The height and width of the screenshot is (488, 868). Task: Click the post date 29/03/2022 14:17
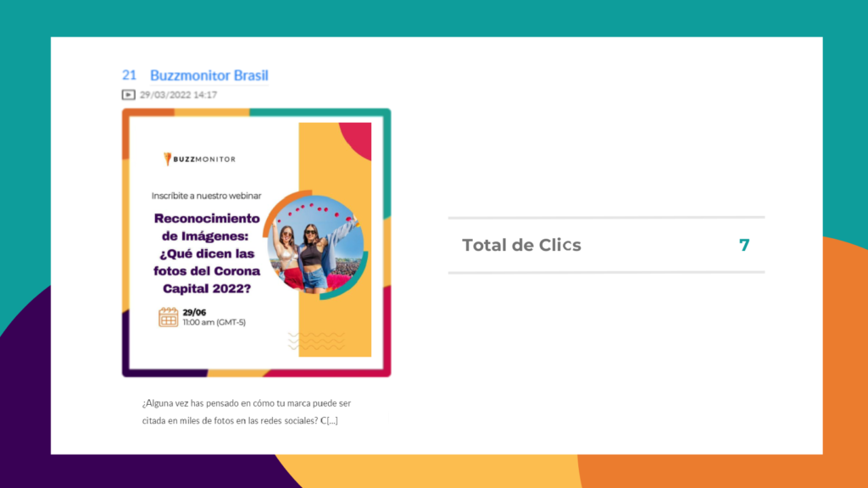(x=178, y=95)
